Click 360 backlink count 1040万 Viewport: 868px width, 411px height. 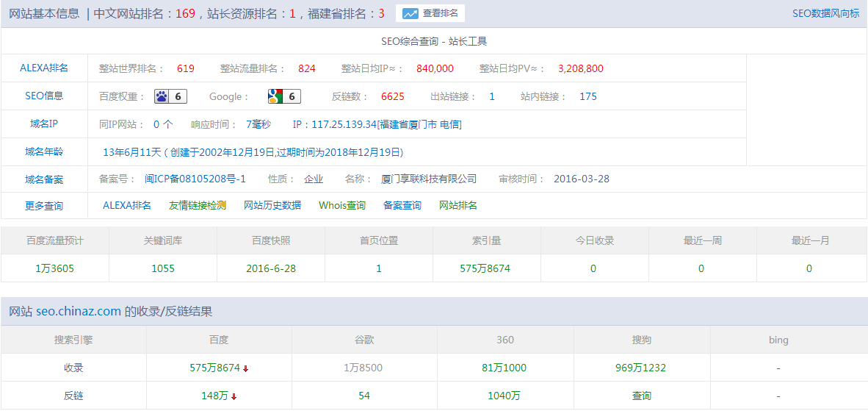[504, 396]
